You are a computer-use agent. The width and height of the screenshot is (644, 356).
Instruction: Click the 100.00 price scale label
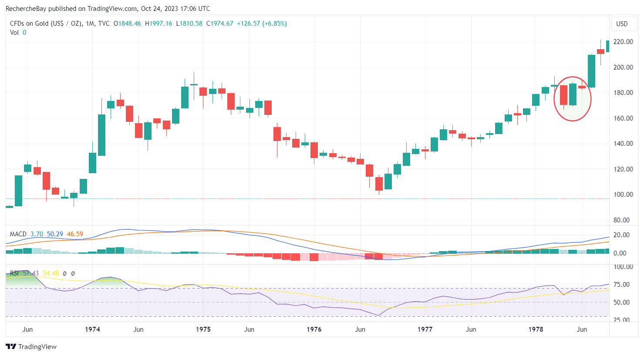tap(623, 195)
